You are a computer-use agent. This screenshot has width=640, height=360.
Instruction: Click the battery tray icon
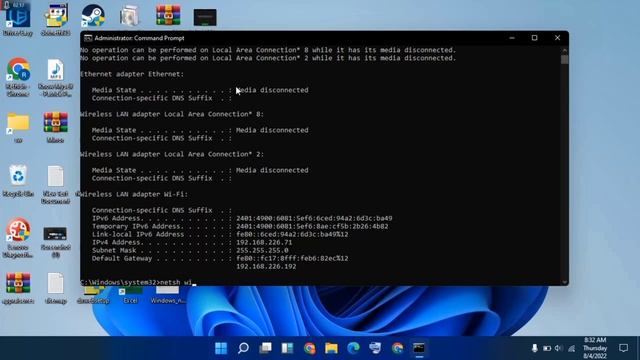[547, 348]
